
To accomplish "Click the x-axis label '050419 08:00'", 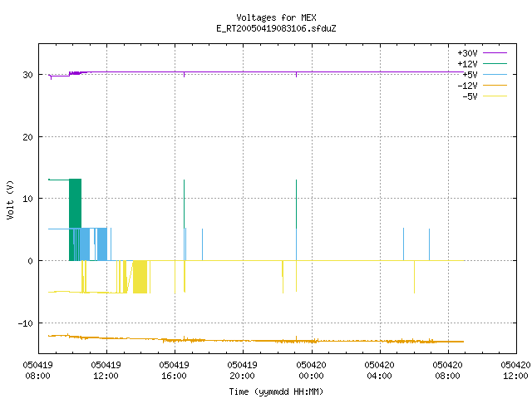I will [37, 371].
